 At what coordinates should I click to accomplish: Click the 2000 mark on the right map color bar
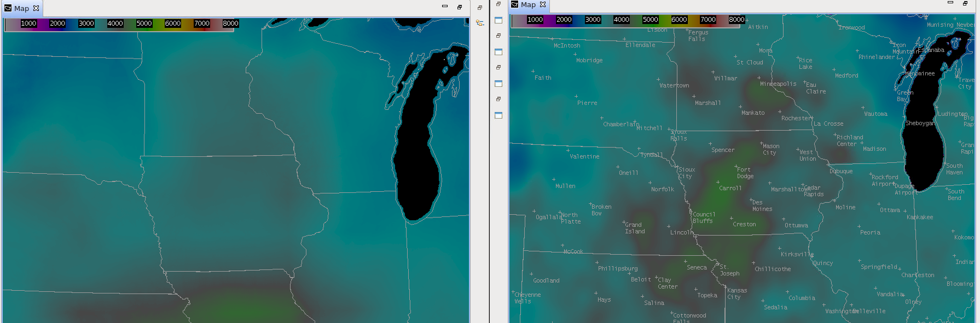click(x=564, y=20)
